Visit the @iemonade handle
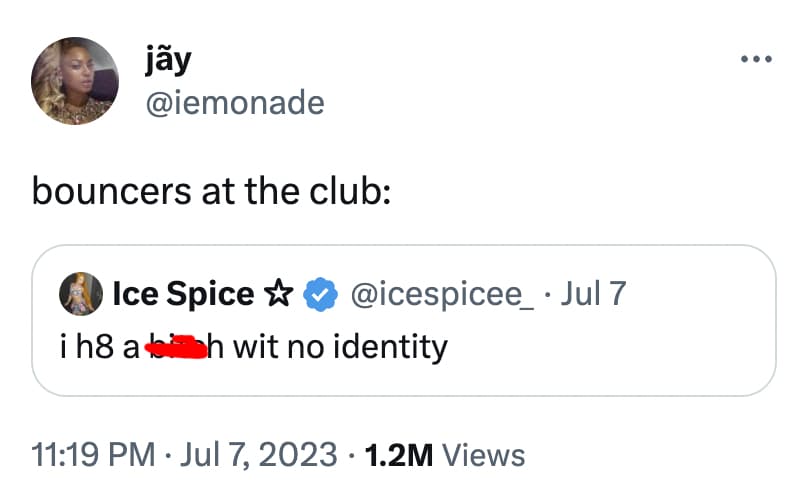The width and height of the screenshot is (804, 486). [235, 101]
